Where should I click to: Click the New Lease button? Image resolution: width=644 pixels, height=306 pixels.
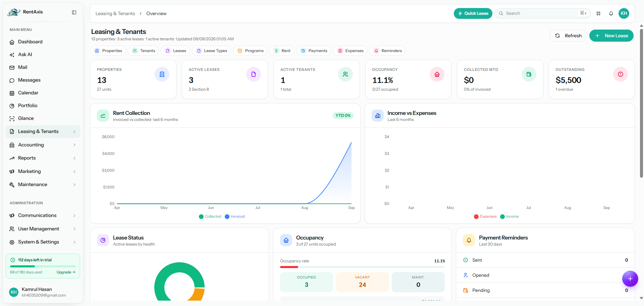pyautogui.click(x=611, y=36)
